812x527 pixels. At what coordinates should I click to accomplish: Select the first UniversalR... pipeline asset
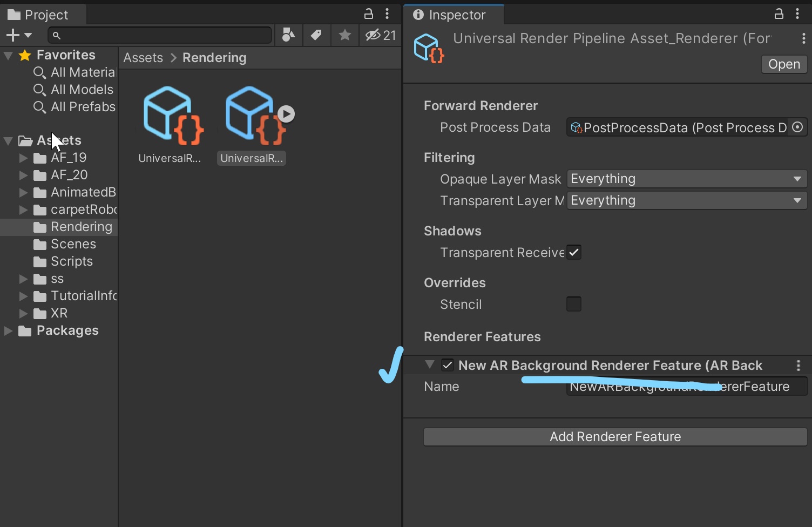click(170, 125)
